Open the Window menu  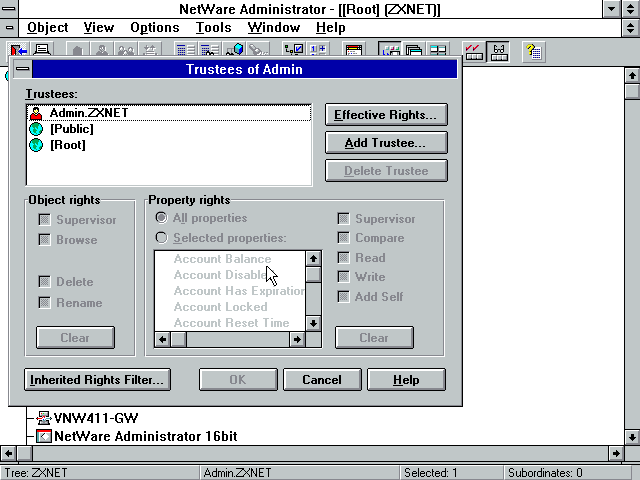pos(273,27)
